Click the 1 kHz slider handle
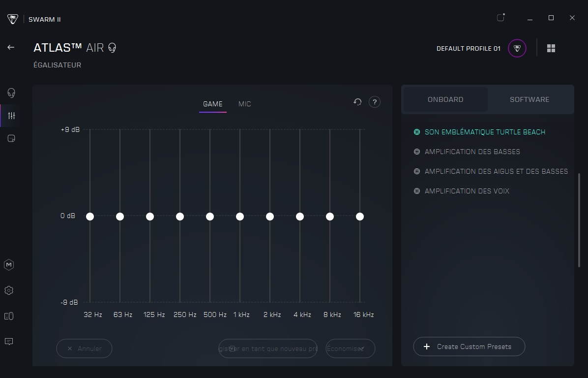 [x=240, y=217]
